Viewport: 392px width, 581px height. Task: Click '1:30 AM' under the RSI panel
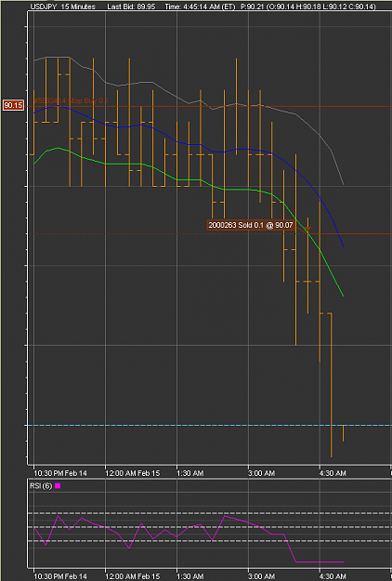click(x=190, y=576)
